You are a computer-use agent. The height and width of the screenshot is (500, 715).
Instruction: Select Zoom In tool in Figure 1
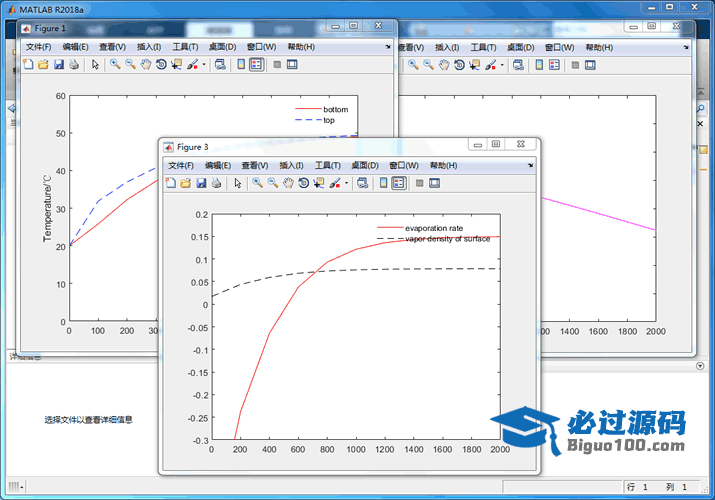(115, 65)
